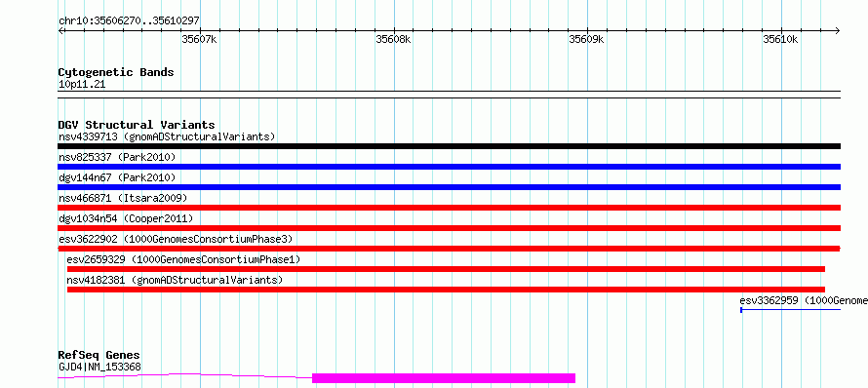Click the chr10:35606270..35610297 coordinate text
The image size is (868, 388).
point(129,21)
